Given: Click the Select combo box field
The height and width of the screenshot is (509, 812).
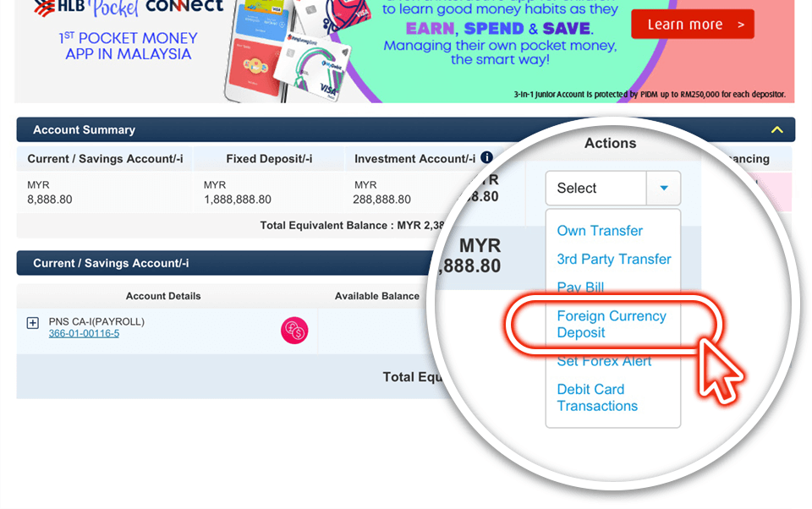Looking at the screenshot, I should (x=612, y=188).
